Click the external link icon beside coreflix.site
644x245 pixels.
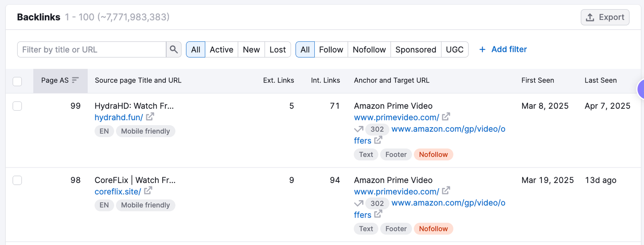click(148, 191)
